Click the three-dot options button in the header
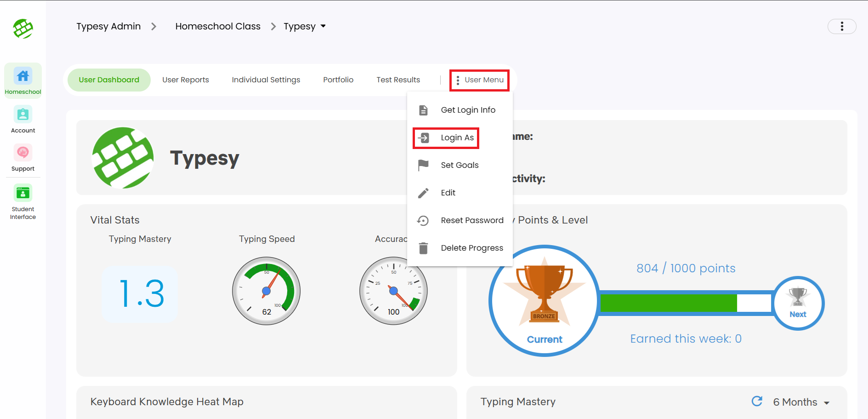This screenshot has height=419, width=868. (842, 26)
